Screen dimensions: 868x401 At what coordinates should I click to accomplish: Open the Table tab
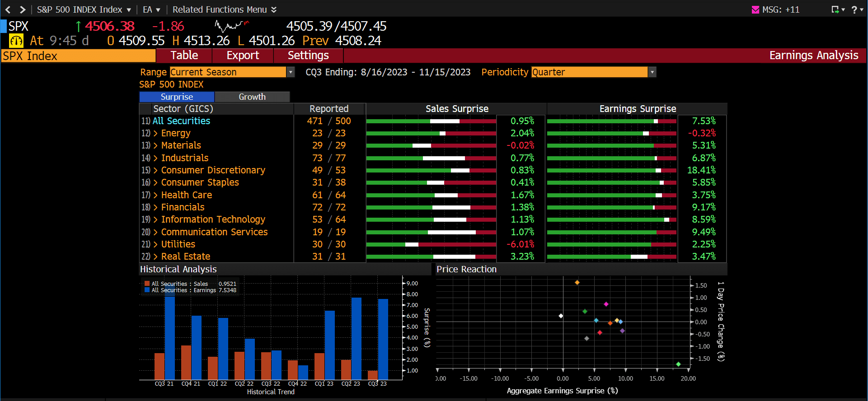pos(184,56)
